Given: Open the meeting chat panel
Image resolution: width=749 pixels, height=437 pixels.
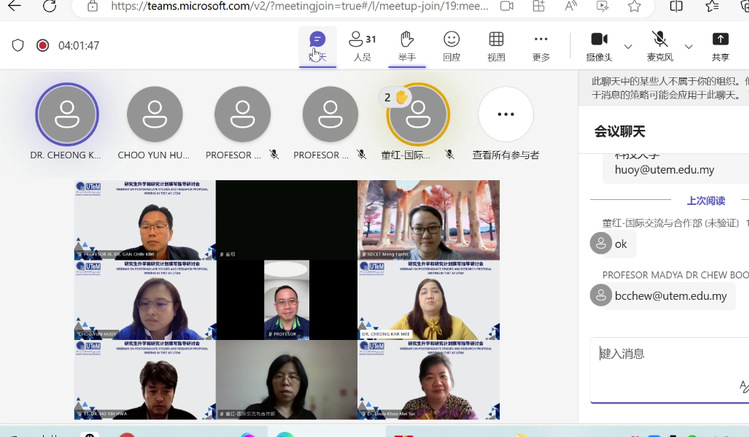Looking at the screenshot, I should point(317,45).
